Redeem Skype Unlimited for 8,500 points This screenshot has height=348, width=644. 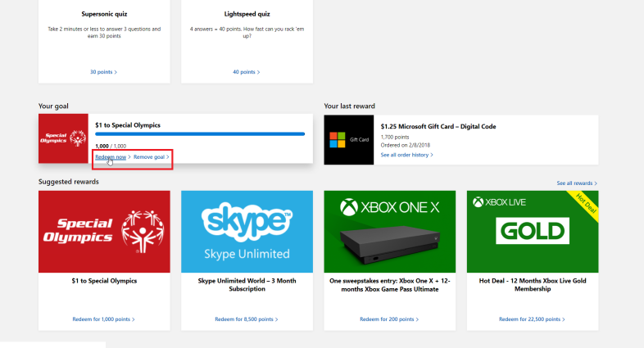point(247,319)
